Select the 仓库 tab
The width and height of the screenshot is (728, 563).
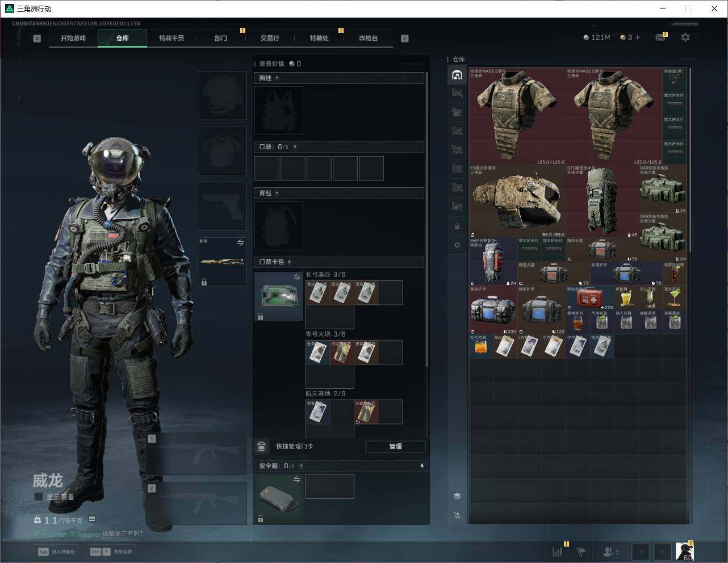pyautogui.click(x=122, y=38)
